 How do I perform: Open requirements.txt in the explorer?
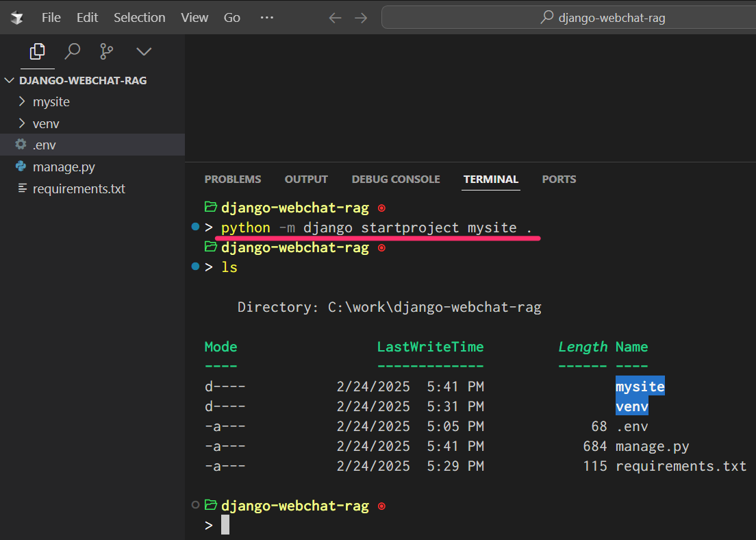click(79, 188)
